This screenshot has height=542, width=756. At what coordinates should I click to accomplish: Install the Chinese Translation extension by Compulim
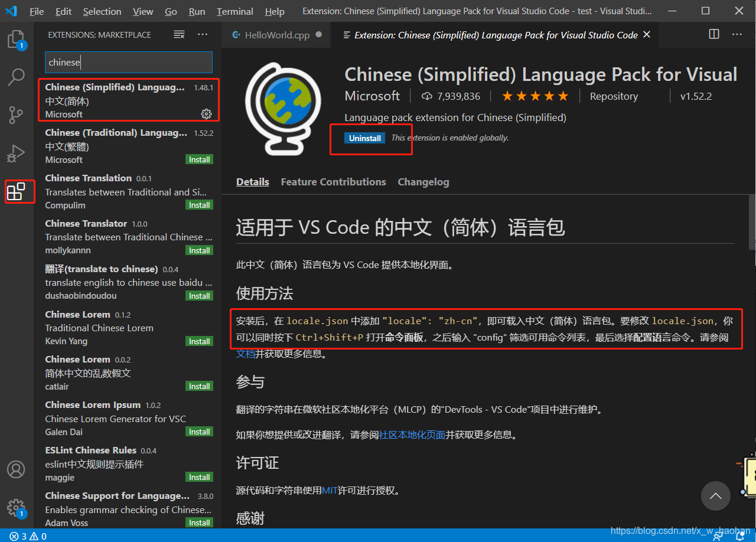click(x=200, y=205)
